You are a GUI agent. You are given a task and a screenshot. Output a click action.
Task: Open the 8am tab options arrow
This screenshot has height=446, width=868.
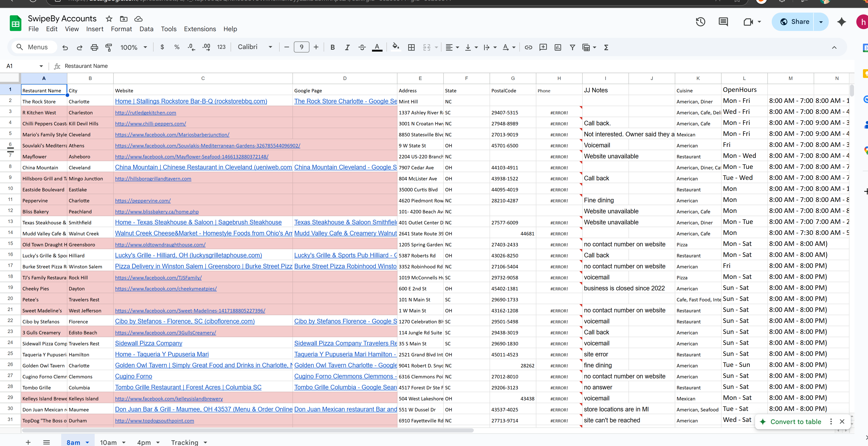point(87,442)
